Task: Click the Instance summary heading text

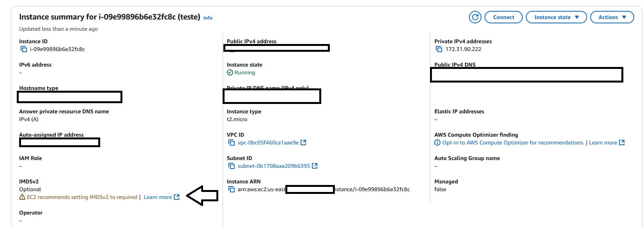Action: 110,17
